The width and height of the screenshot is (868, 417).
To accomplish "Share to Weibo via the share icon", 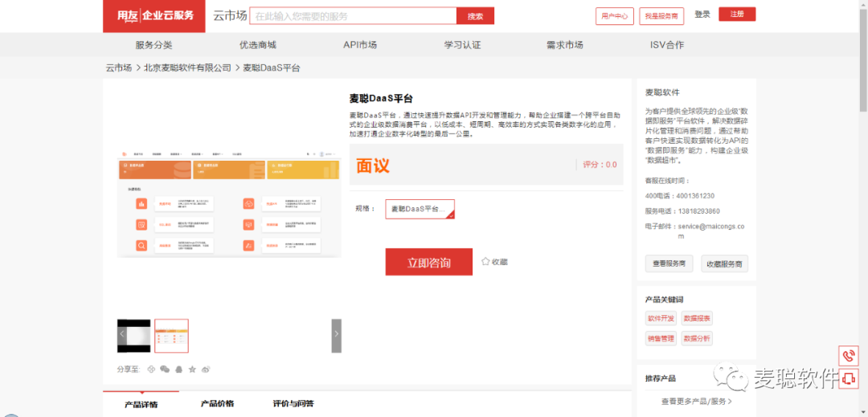I will [x=206, y=369].
